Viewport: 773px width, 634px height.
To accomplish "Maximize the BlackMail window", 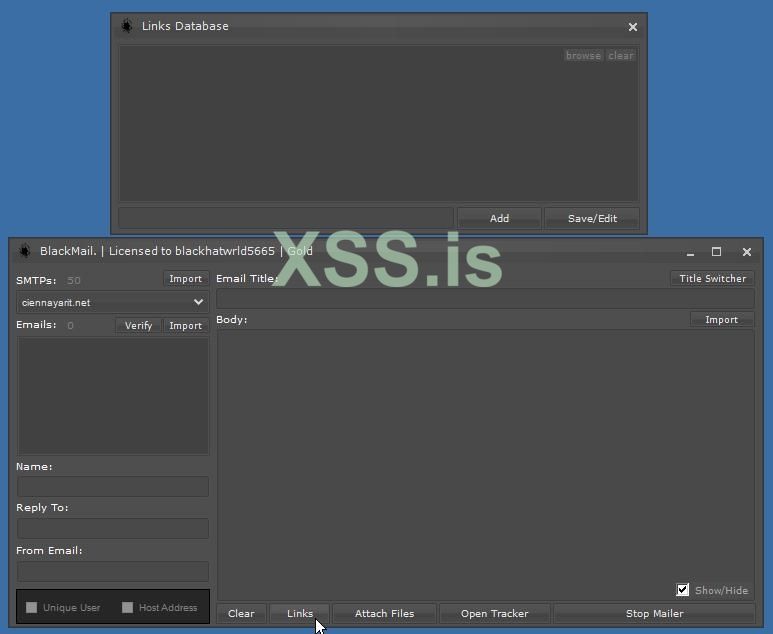I will (716, 252).
